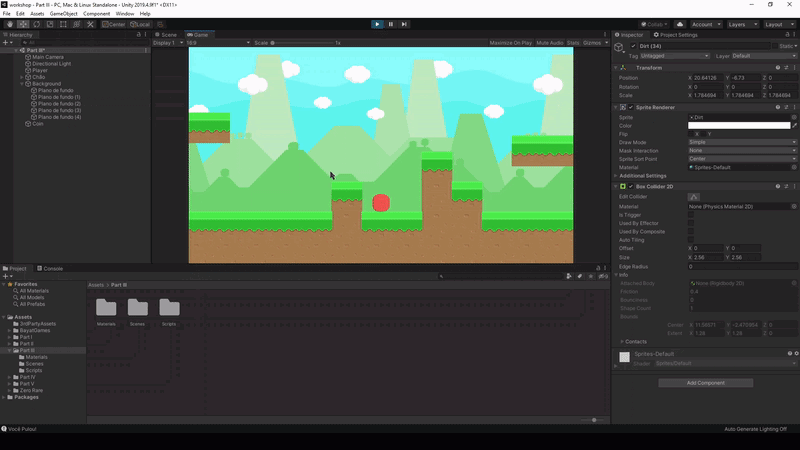
Task: Select the Move tool in toolbar
Action: [x=21, y=24]
